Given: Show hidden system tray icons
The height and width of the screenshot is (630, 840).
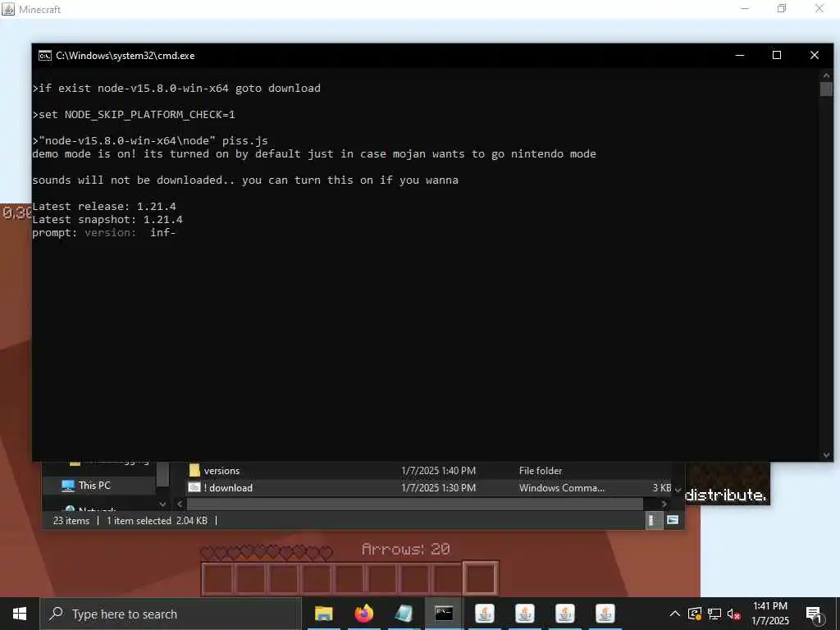Looking at the screenshot, I should [x=675, y=614].
